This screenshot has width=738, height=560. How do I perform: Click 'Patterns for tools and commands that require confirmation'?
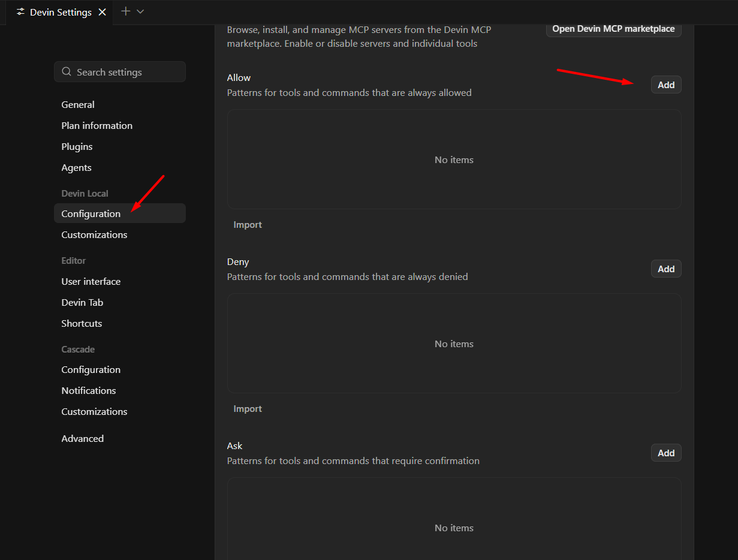tap(353, 461)
